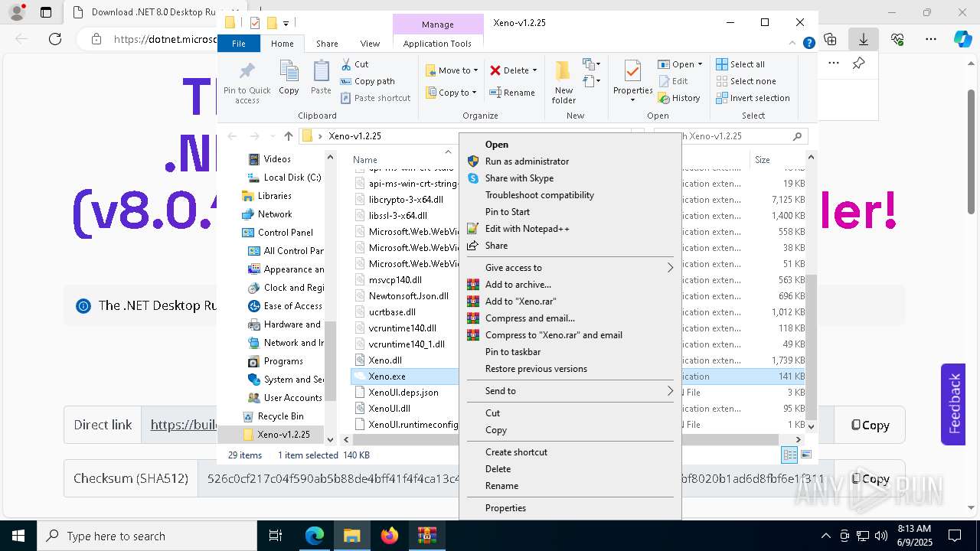Image resolution: width=980 pixels, height=551 pixels.
Task: Switch to the Share ribbon tab
Action: [x=327, y=44]
